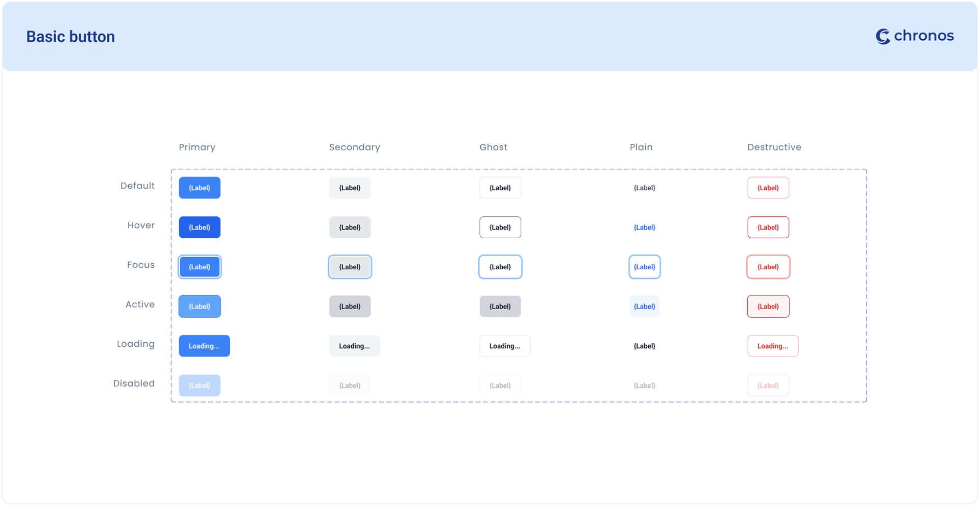Click the Secondary Loading... button
This screenshot has width=980, height=506.
tap(355, 346)
